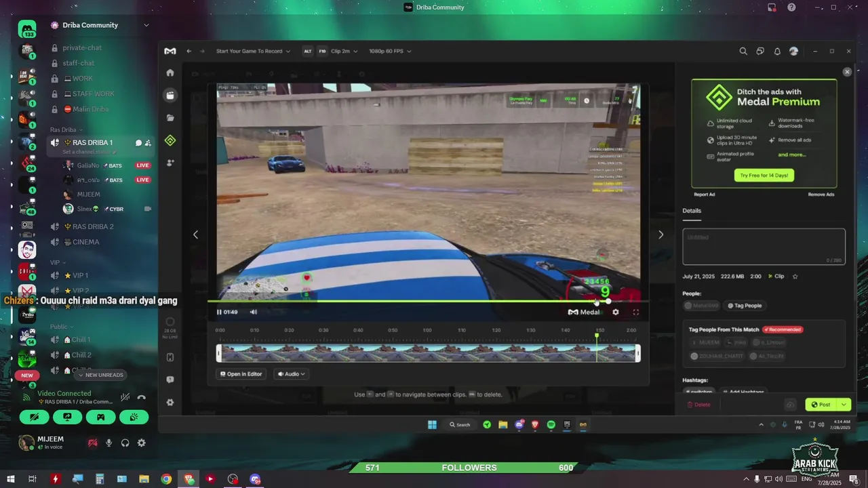
Task: Open the feedback chat icon in Medal sidebar
Action: tap(170, 380)
